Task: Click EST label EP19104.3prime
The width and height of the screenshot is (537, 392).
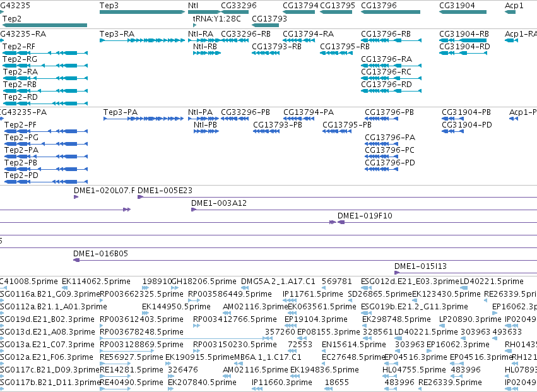Action: click(316, 319)
